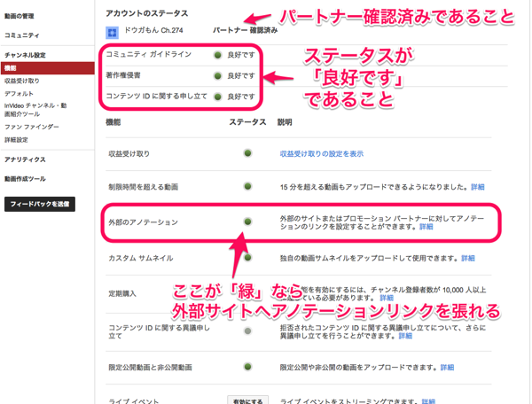Click the コンテンツ ID に関する申し立て label
This screenshot has width=532, height=404.
click(x=156, y=97)
